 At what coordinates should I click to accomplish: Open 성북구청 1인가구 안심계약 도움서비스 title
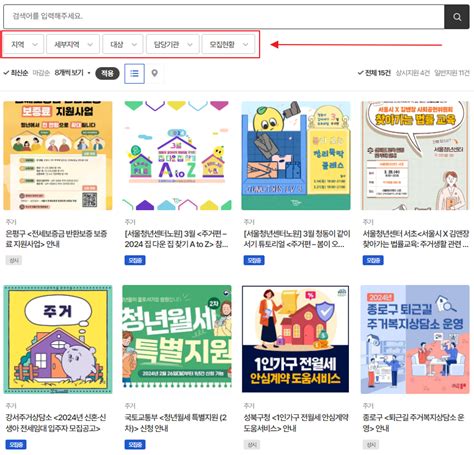296,422
